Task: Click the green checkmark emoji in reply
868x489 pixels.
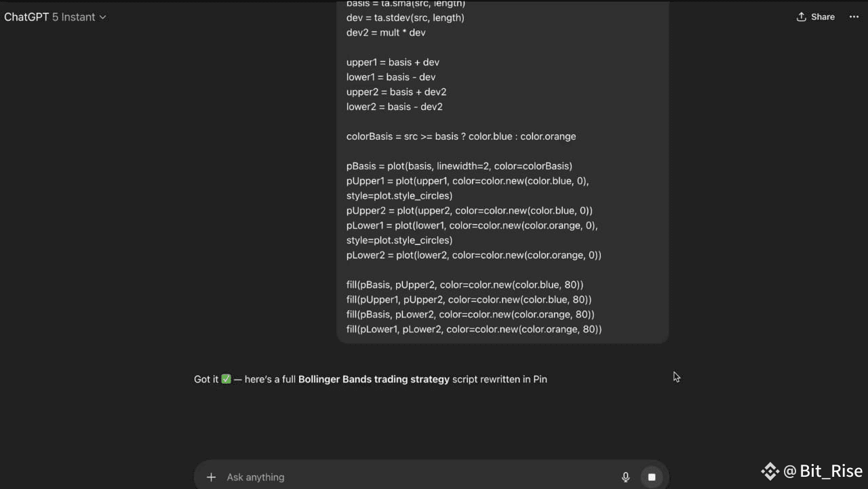Action: pyautogui.click(x=226, y=379)
